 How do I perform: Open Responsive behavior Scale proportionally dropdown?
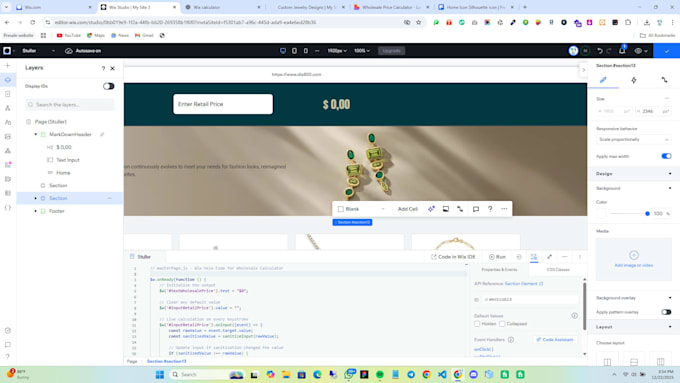634,140
